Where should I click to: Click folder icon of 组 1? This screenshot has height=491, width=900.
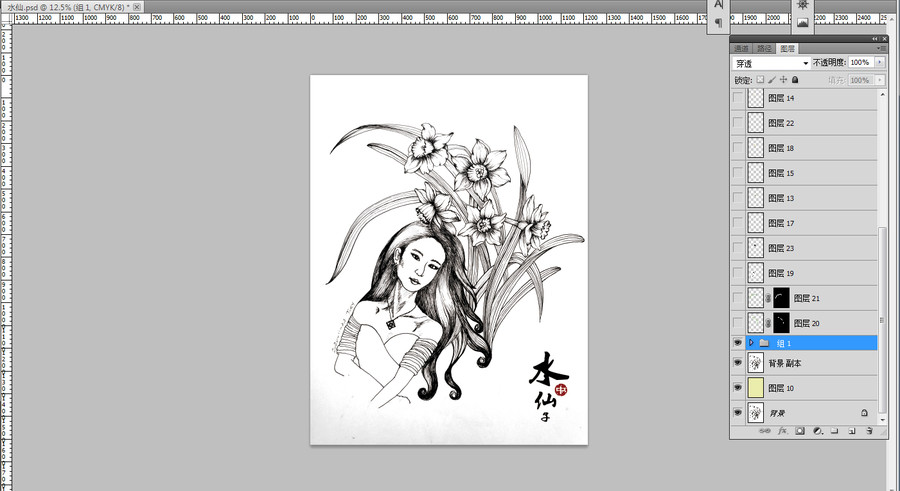pos(764,343)
